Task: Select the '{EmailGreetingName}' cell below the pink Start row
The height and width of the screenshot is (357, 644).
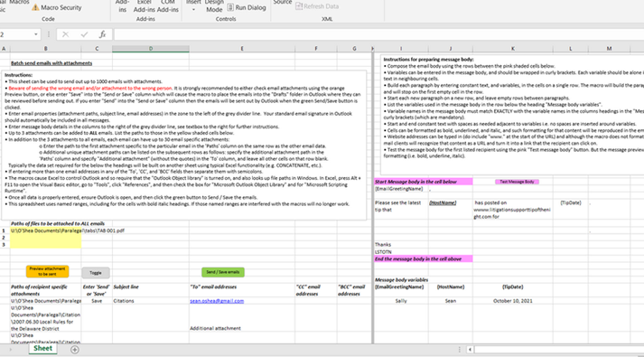Action: click(x=401, y=189)
